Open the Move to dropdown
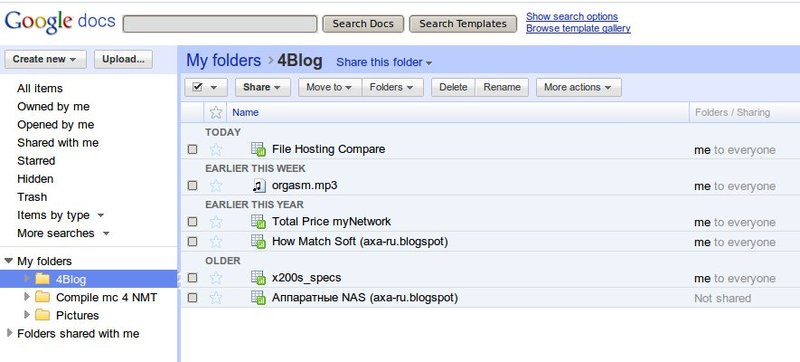 click(330, 87)
